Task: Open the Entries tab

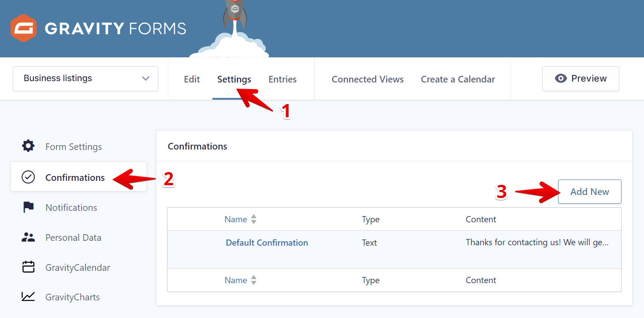Action: click(283, 79)
